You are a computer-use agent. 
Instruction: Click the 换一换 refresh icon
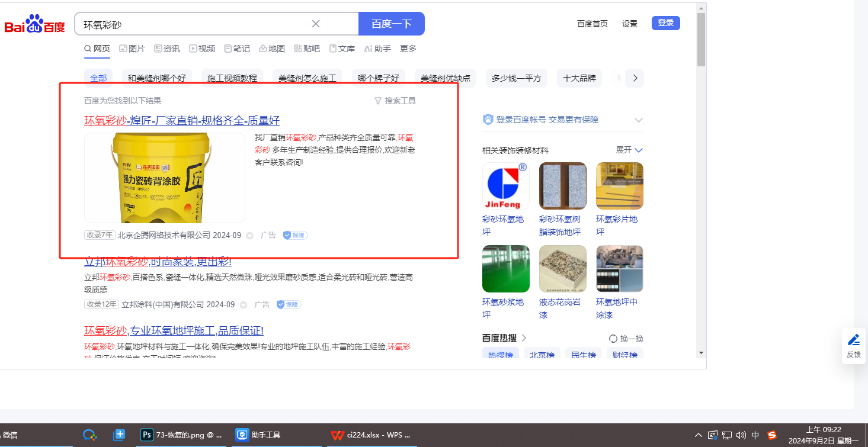(613, 339)
